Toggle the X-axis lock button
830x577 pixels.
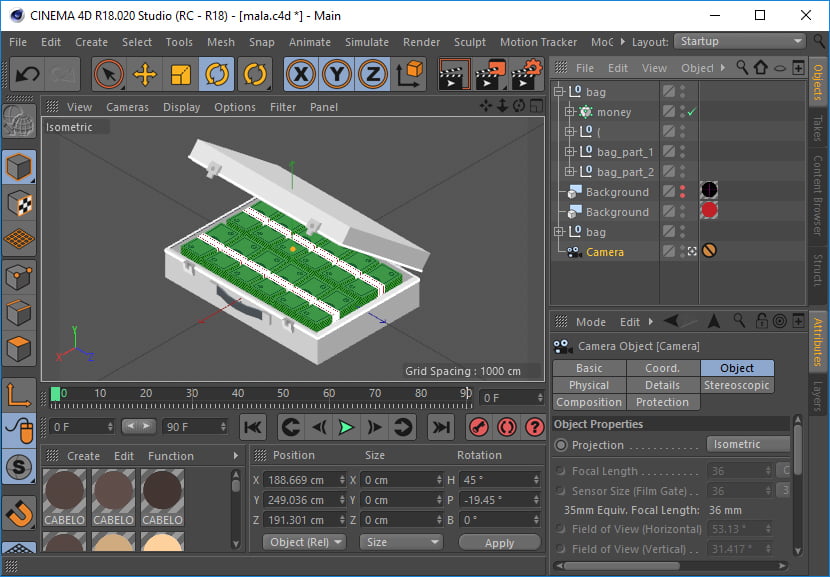tap(302, 73)
